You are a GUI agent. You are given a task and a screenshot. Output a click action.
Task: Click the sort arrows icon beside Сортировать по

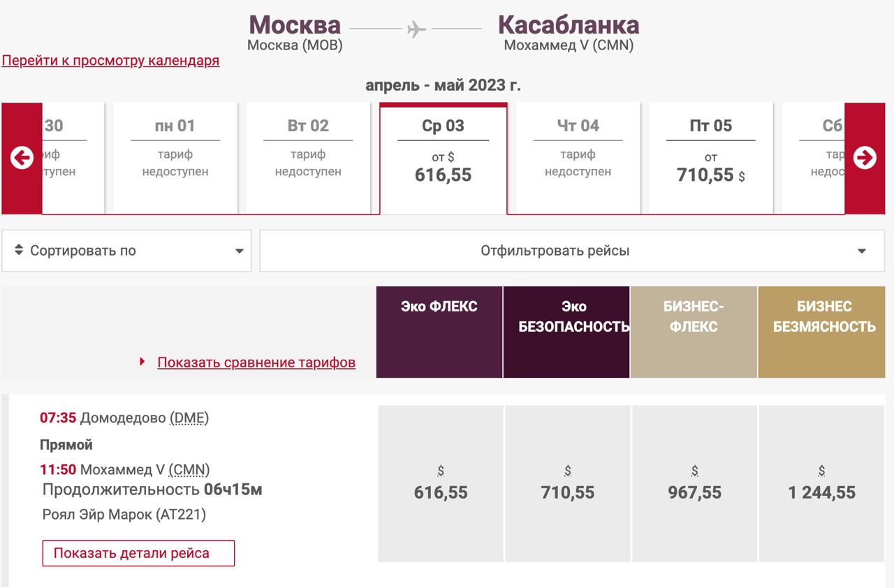19,250
